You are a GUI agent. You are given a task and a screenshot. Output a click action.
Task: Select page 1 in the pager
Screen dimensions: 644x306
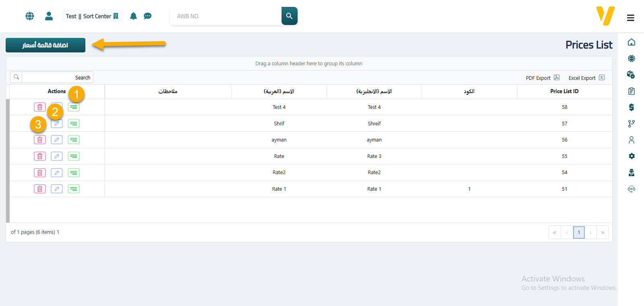(579, 233)
